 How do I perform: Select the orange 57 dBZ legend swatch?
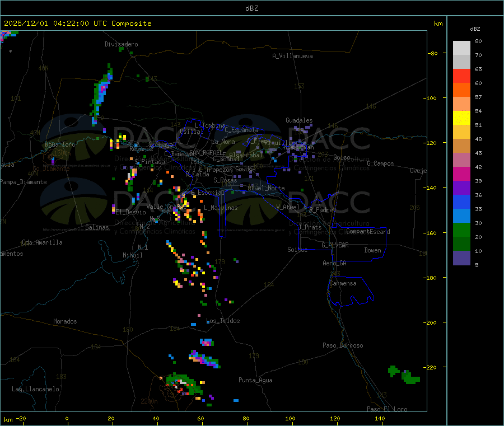pyautogui.click(x=461, y=90)
